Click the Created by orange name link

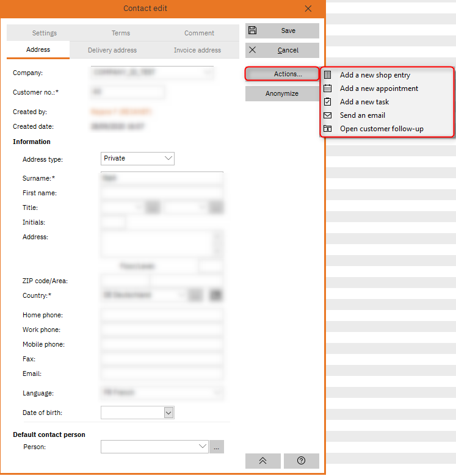click(x=121, y=112)
